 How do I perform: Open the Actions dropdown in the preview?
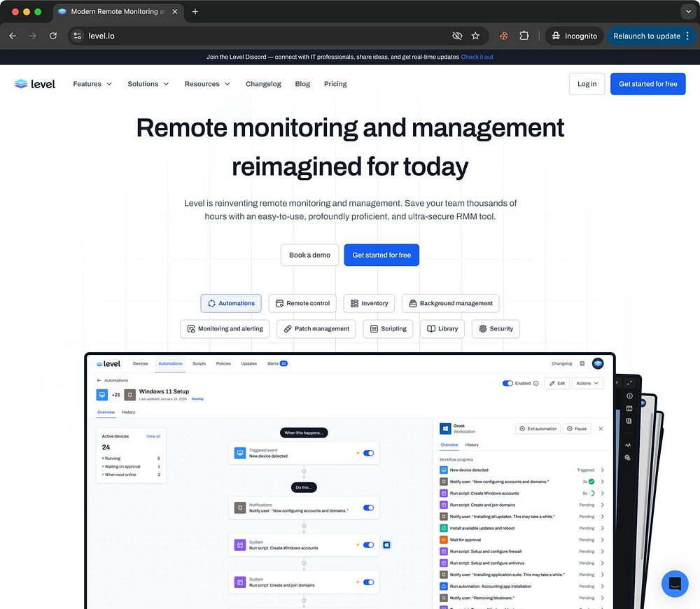click(587, 383)
